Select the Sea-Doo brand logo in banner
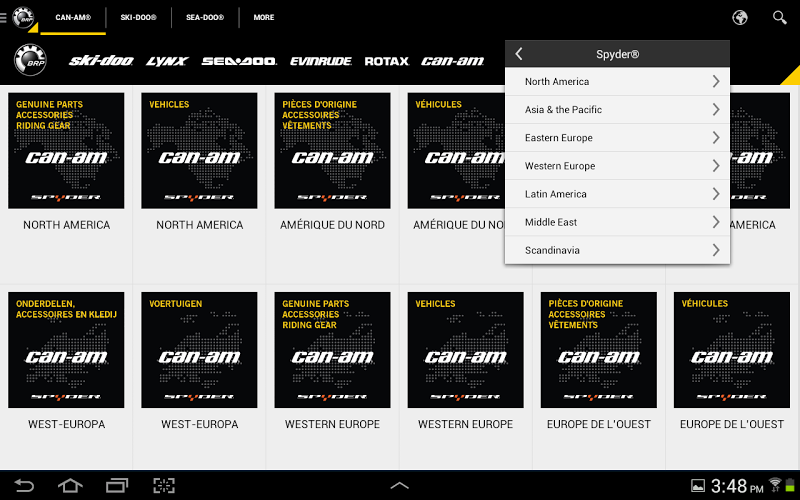 [x=239, y=61]
